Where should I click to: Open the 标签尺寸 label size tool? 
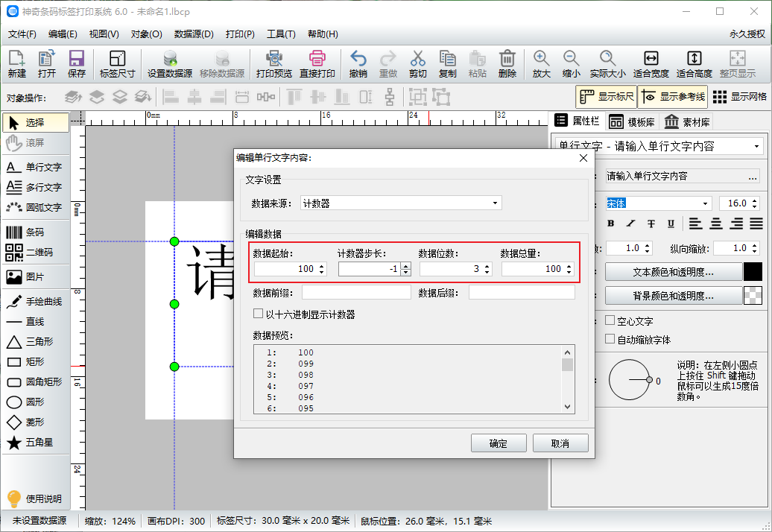pyautogui.click(x=117, y=64)
